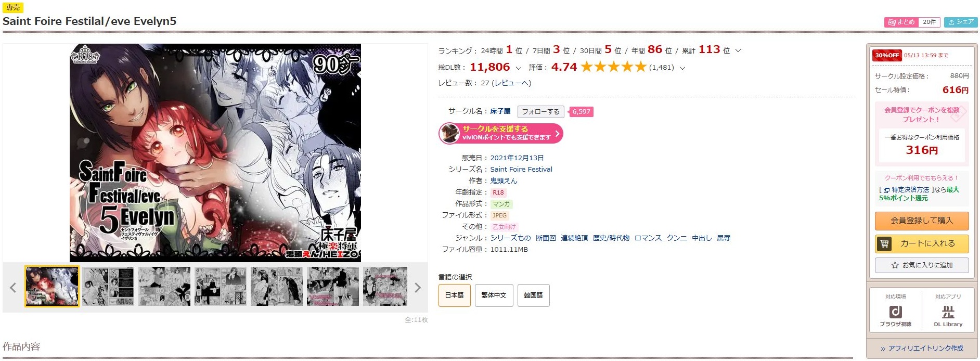The image size is (980, 361).
Task: Click the シェア share button
Action: pos(961,22)
